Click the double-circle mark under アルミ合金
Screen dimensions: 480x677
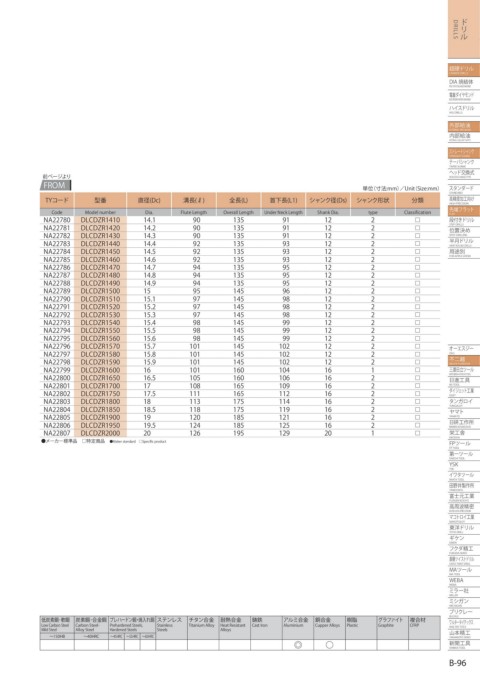[298, 645]
